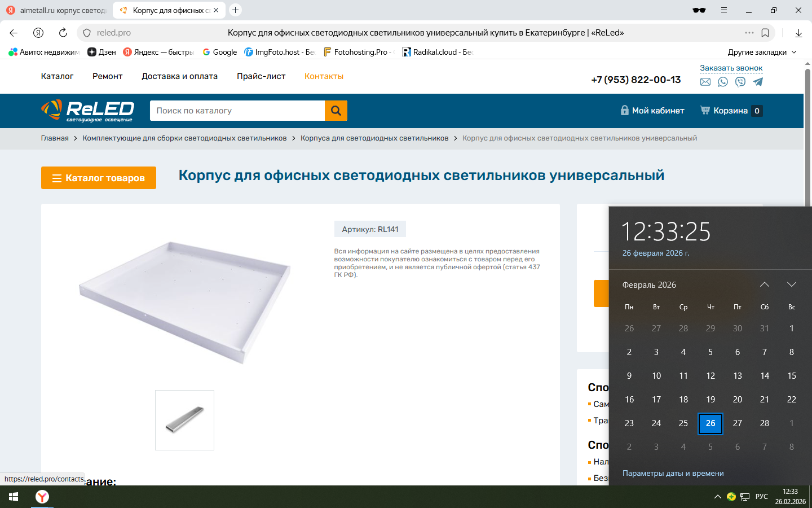The image size is (812, 508).
Task: Go to previous month in calendar
Action: 765,284
